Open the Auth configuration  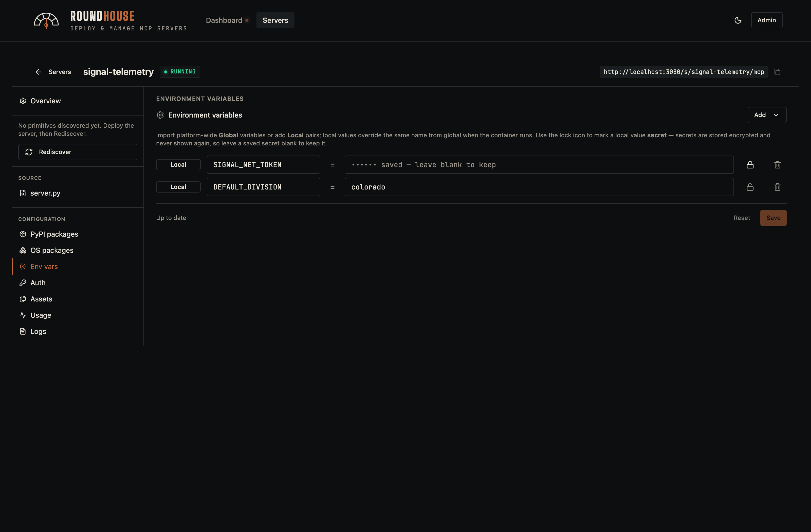(x=78, y=283)
